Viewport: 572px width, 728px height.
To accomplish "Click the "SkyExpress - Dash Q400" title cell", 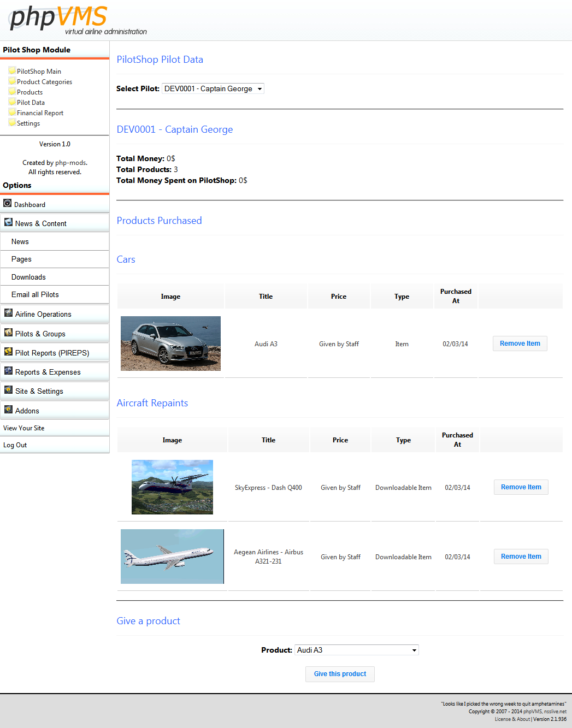I will pyautogui.click(x=268, y=488).
